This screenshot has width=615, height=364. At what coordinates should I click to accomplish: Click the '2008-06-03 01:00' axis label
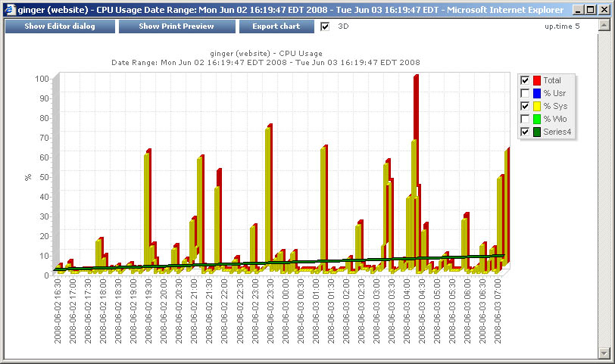(x=315, y=312)
